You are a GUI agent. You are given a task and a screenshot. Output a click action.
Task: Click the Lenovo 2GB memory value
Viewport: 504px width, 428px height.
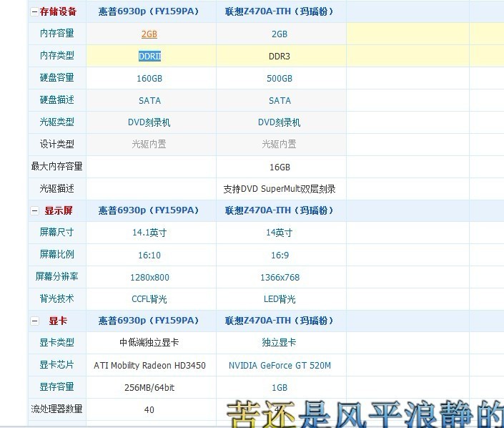click(280, 34)
